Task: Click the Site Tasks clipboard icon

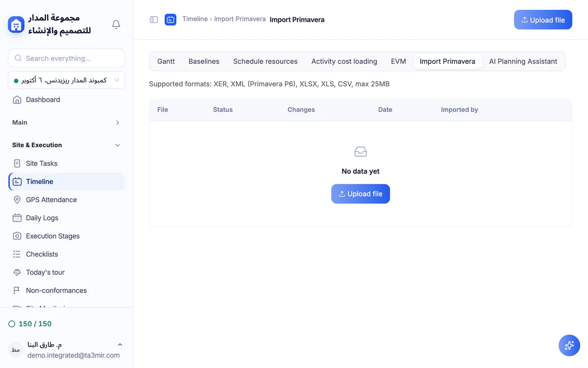Action: point(17,163)
